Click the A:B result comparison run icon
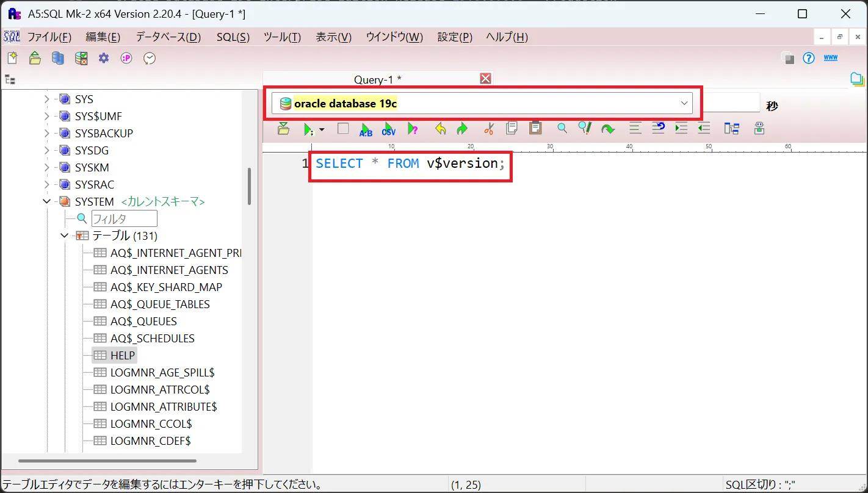The width and height of the screenshot is (868, 493). pos(366,129)
